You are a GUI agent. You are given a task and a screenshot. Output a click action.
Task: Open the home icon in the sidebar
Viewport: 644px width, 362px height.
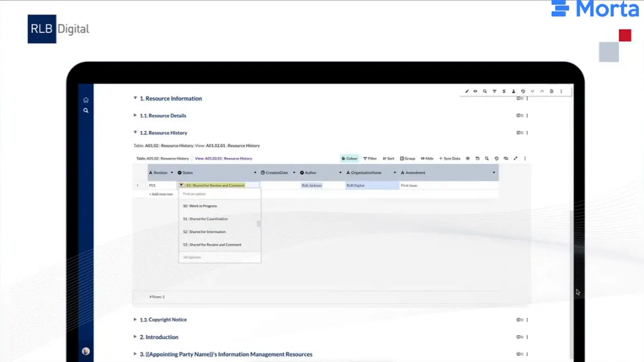pos(86,100)
